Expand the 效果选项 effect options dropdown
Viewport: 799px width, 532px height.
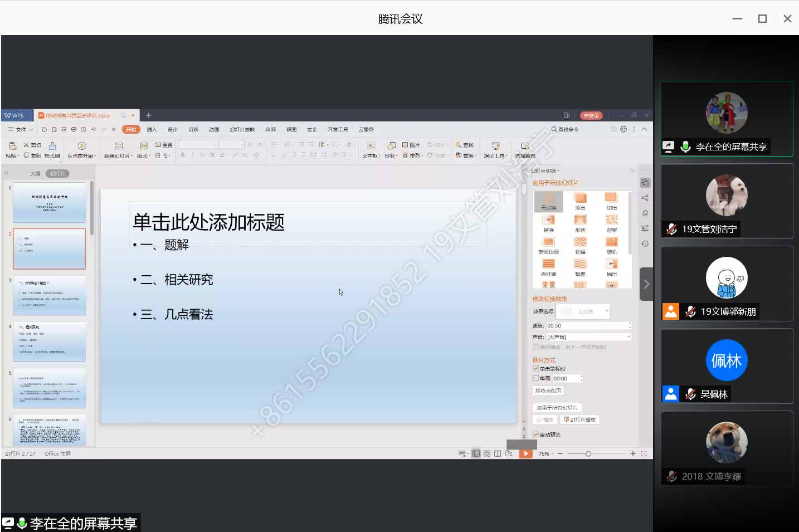[x=607, y=311]
